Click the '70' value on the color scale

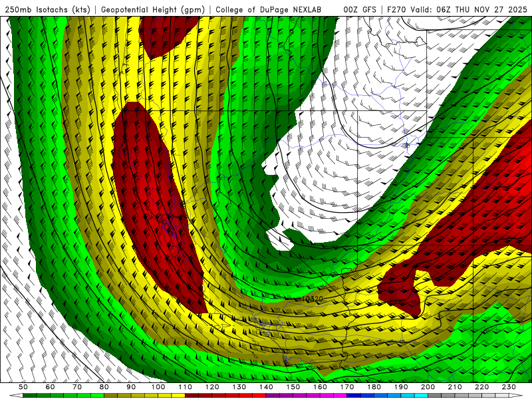(77, 386)
